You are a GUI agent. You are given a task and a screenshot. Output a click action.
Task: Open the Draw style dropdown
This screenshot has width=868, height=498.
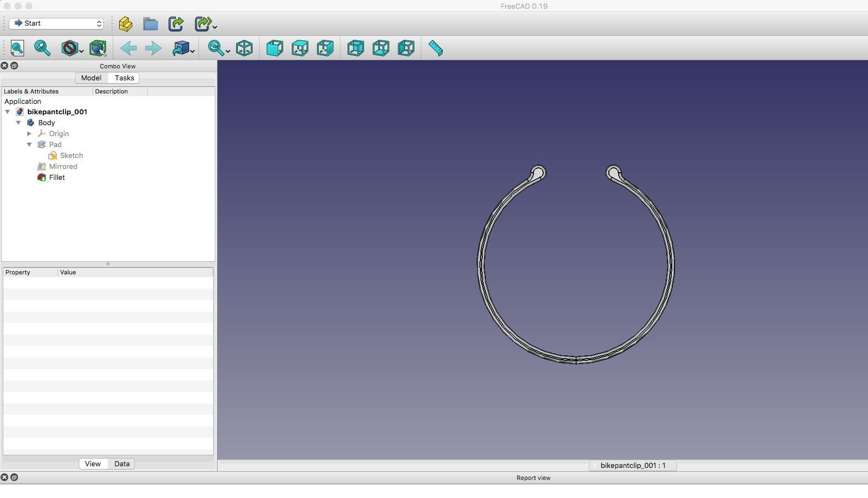(x=81, y=51)
